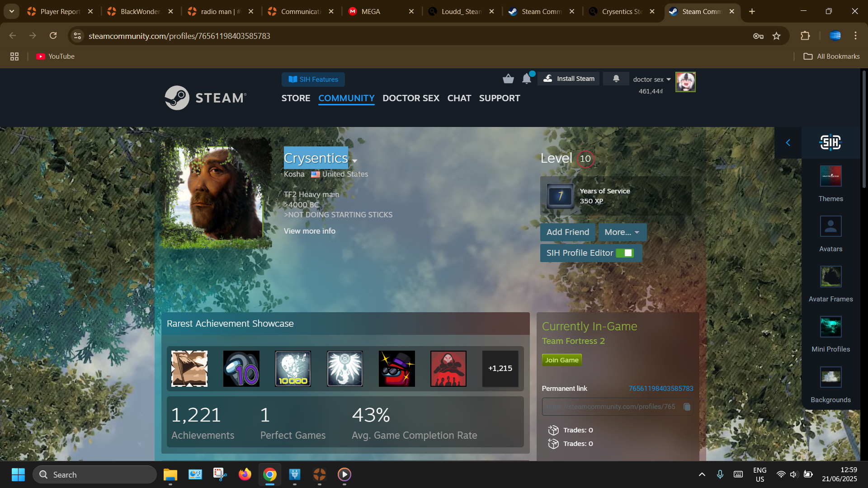Expand the doctor sex account dropdown

[651, 80]
